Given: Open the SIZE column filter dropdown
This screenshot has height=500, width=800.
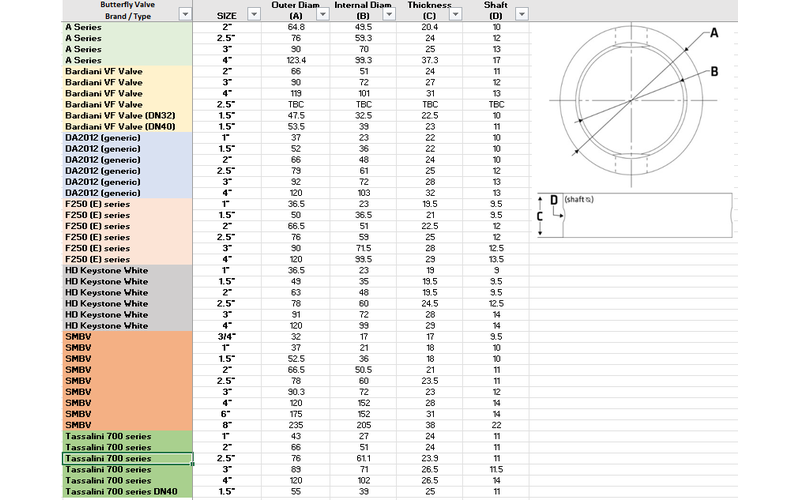Looking at the screenshot, I should coord(254,14).
